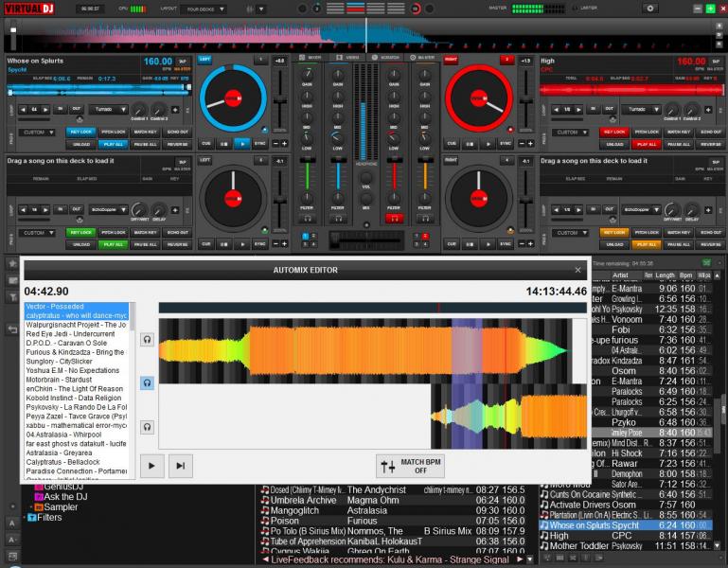Click loop In button on deck 1
This screenshot has height=568, width=728.
coord(61,109)
